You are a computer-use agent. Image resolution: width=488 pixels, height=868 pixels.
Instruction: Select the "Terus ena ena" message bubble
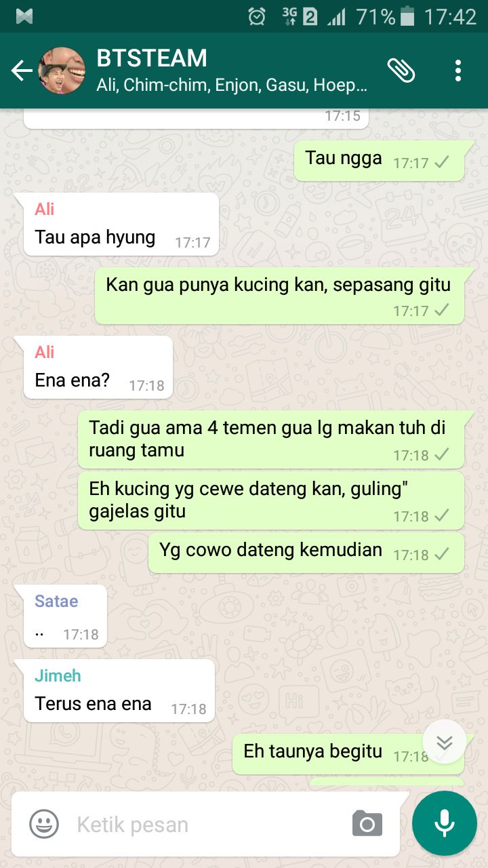pos(120,692)
